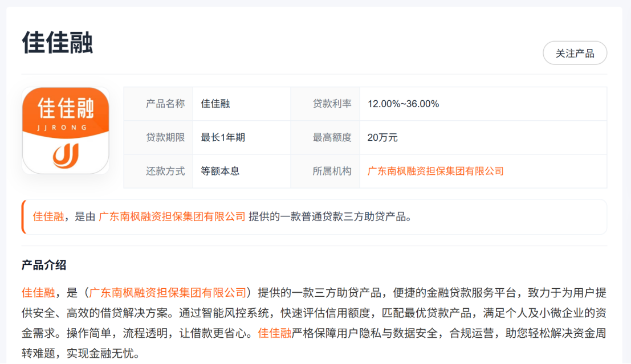Click the 最高额度 label cell

pyautogui.click(x=325, y=137)
